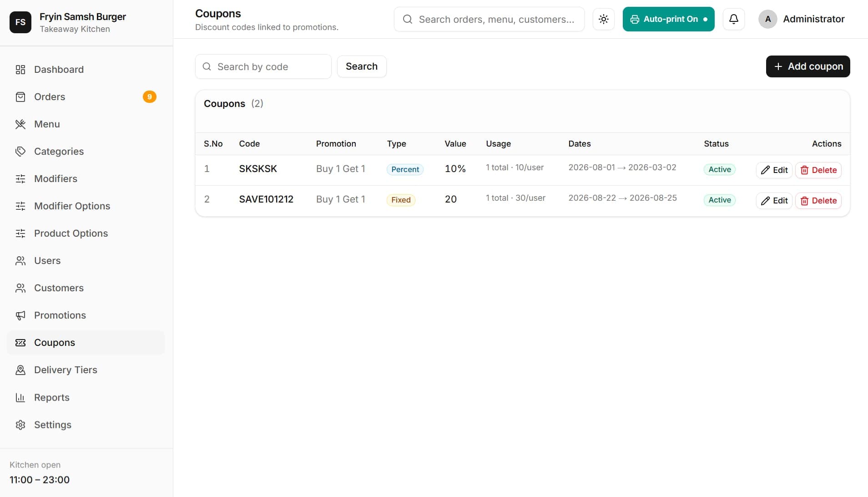Viewport: 868px width, 497px height.
Task: Click the Reports bar chart icon
Action: [x=20, y=397]
